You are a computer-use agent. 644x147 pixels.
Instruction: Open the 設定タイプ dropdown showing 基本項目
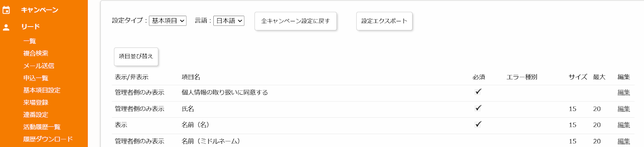coord(168,21)
